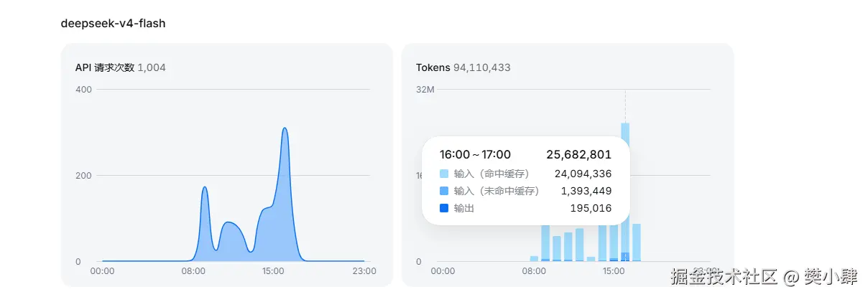The width and height of the screenshot is (868, 297).
Task: Click 00:00 label in API requests chart
Action: 103,271
